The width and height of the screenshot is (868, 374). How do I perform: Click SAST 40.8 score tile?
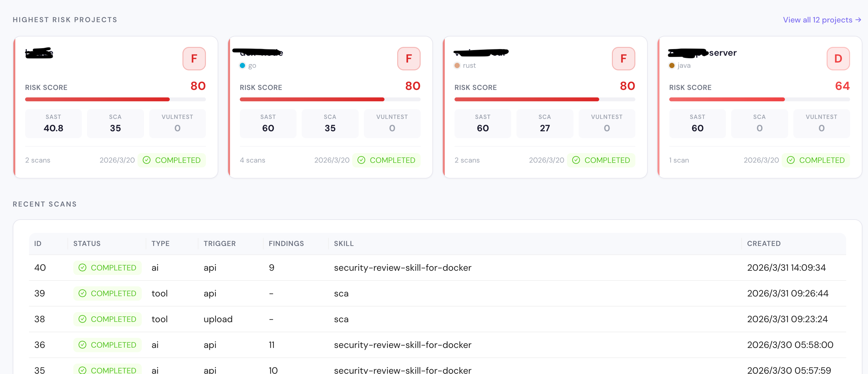tap(53, 123)
